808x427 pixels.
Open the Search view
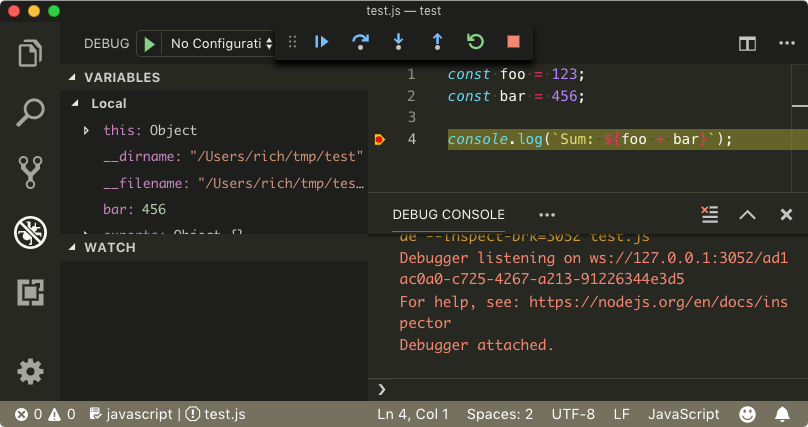(30, 112)
